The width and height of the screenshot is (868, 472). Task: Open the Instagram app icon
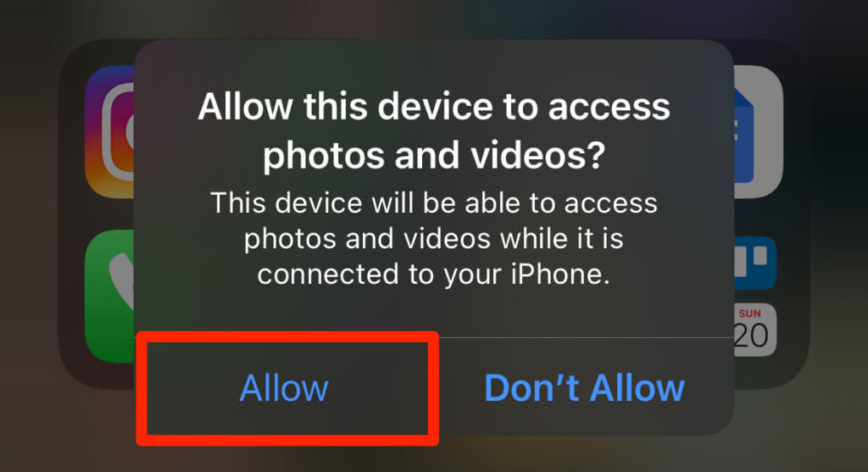pos(109,131)
